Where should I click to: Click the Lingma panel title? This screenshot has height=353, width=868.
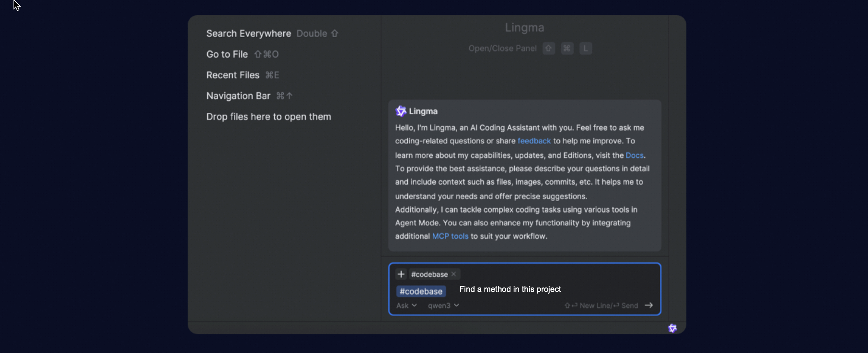(x=525, y=27)
